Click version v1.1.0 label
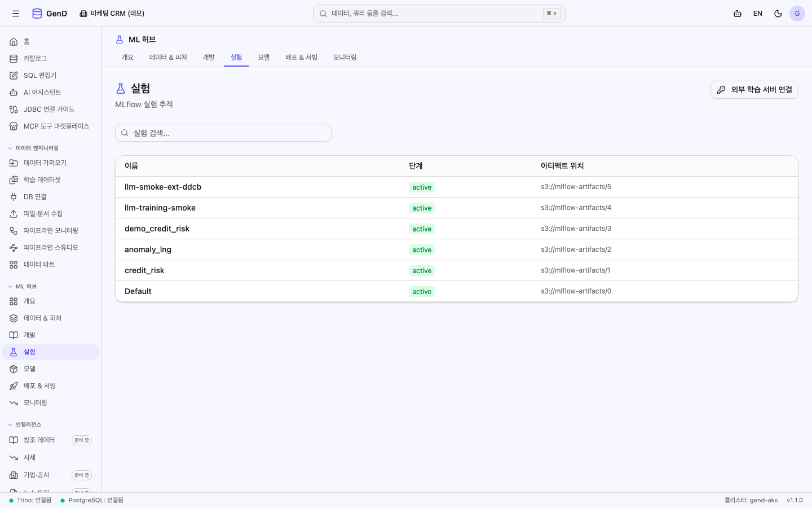 (795, 500)
